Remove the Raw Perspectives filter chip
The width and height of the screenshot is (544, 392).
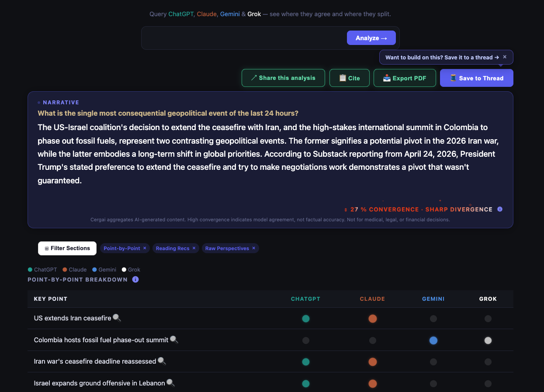pyautogui.click(x=254, y=248)
